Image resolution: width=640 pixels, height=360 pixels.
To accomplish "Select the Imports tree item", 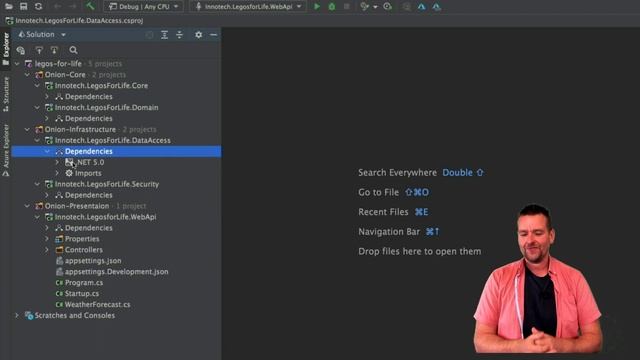I will tap(88, 173).
